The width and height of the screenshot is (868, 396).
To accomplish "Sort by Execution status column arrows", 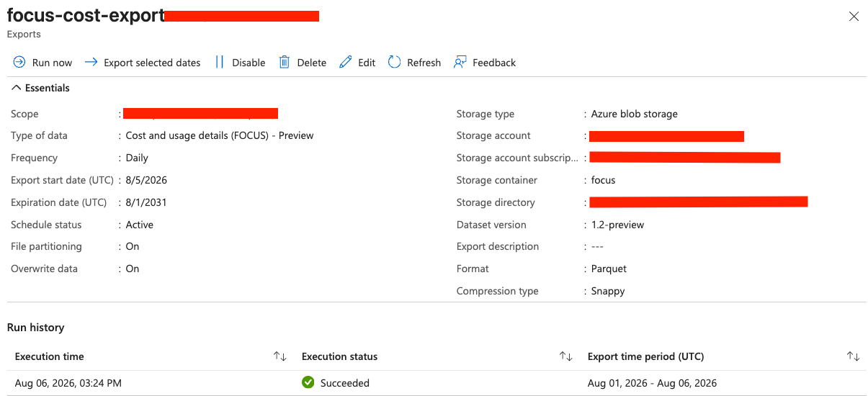I will [566, 356].
